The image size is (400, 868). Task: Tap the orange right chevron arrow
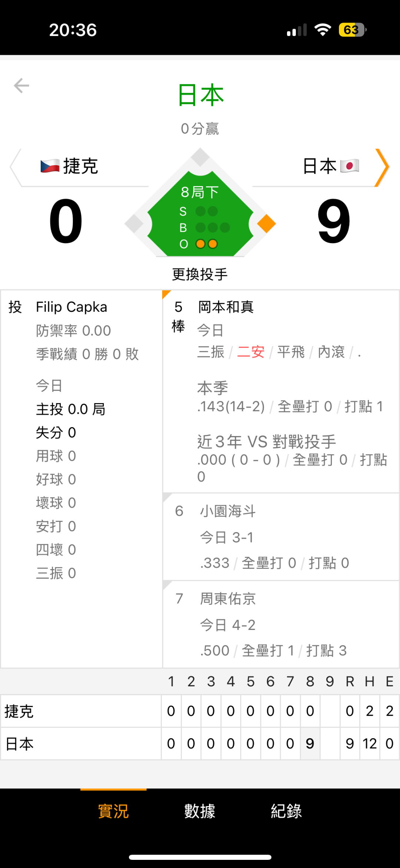pos(382,168)
